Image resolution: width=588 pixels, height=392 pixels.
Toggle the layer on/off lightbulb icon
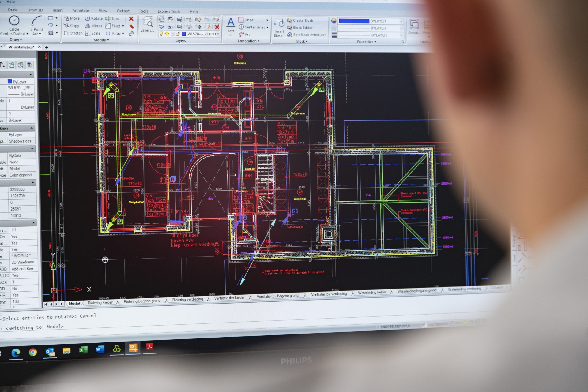click(161, 34)
